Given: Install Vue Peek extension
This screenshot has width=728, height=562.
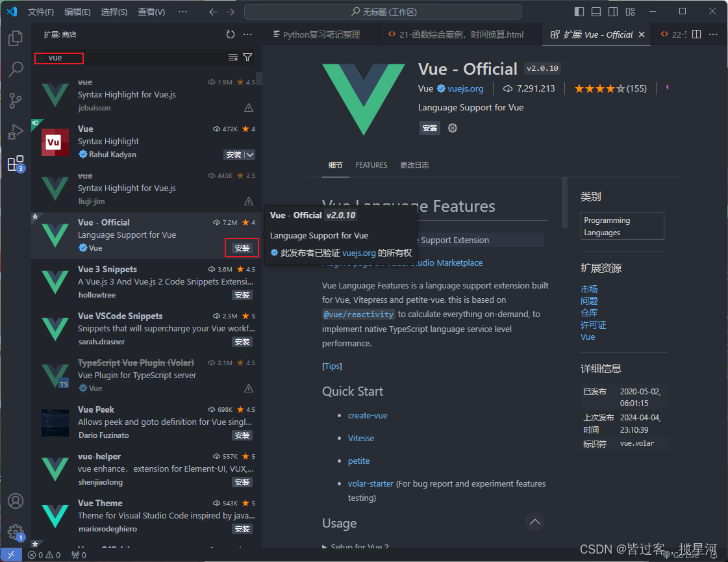Looking at the screenshot, I should tap(242, 436).
